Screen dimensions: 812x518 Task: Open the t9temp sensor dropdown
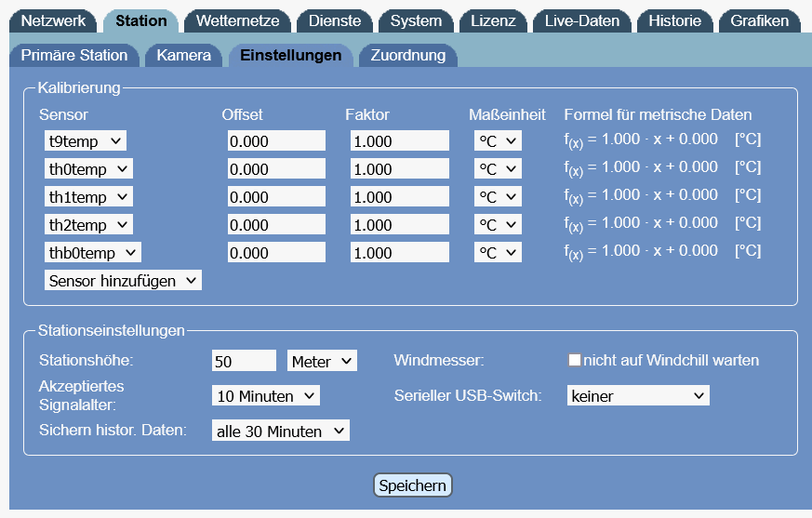(x=85, y=141)
